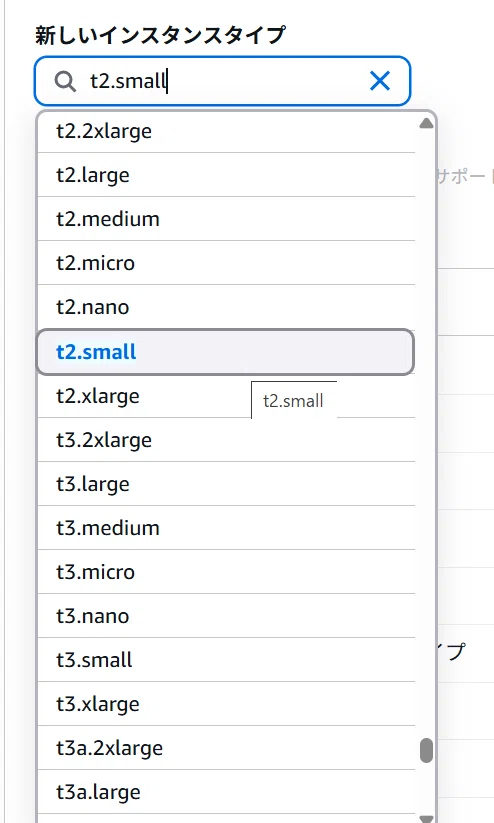Viewport: 494px width, 823px height.
Task: Select the t2.nano entry
Action: tap(226, 308)
